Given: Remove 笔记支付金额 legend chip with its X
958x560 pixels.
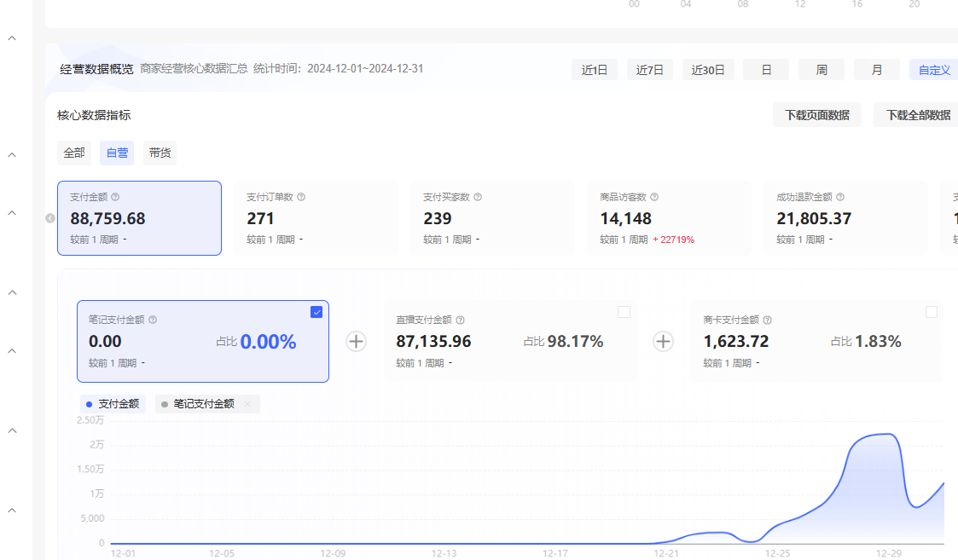Looking at the screenshot, I should pos(247,404).
